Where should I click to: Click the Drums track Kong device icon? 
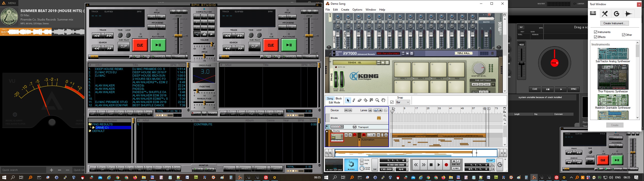[337, 138]
